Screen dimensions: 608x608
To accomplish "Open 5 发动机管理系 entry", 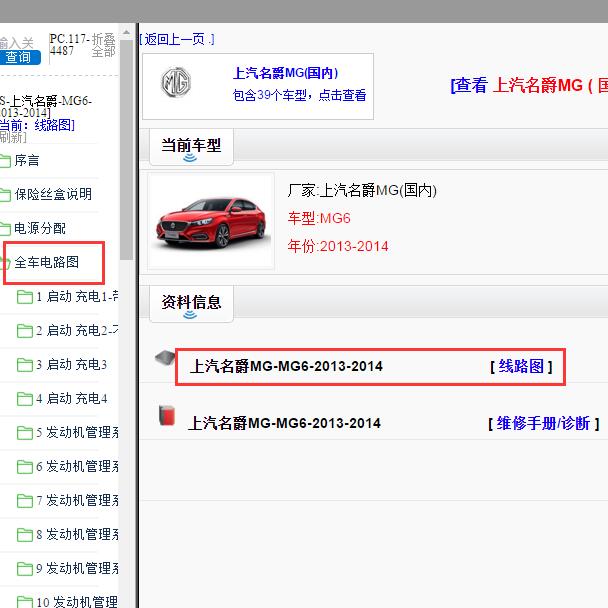I will click(x=77, y=432).
